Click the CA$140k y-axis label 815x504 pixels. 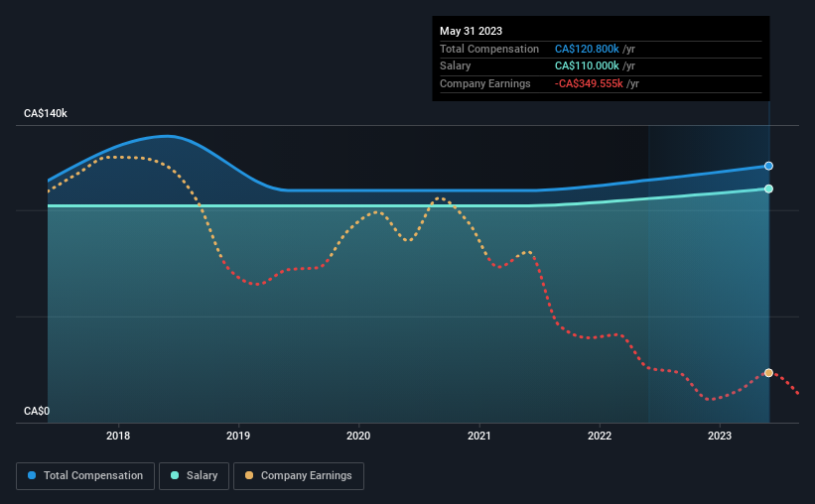tap(46, 113)
